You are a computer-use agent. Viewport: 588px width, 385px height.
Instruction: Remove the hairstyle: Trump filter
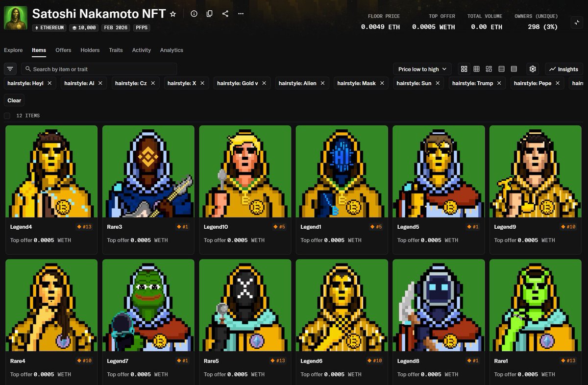click(499, 83)
